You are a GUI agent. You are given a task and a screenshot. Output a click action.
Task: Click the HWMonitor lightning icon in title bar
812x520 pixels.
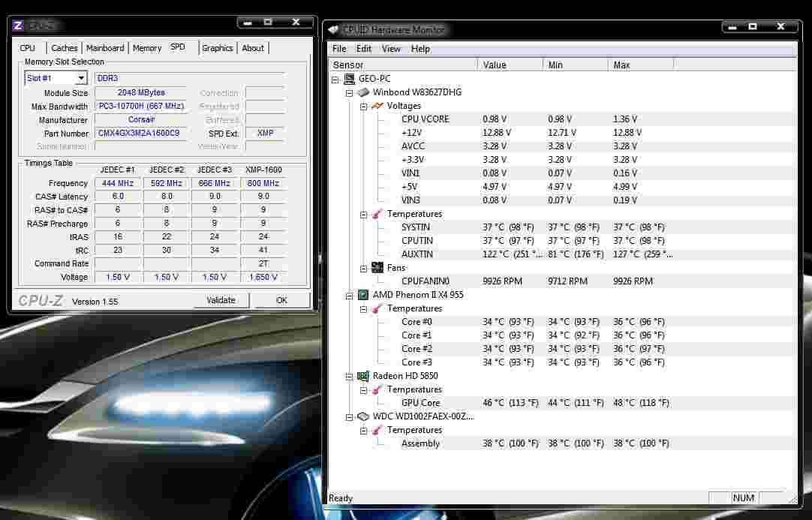click(333, 29)
